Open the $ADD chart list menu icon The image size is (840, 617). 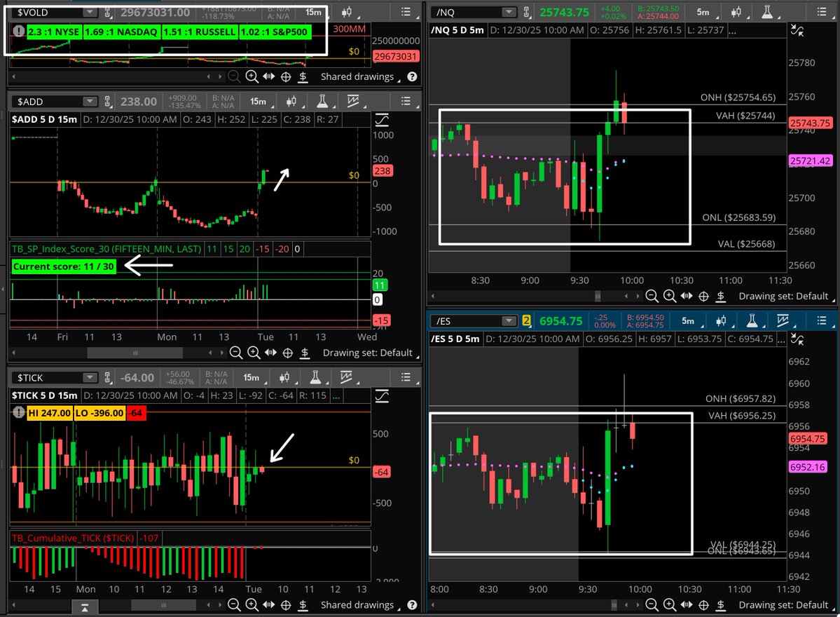click(x=406, y=102)
